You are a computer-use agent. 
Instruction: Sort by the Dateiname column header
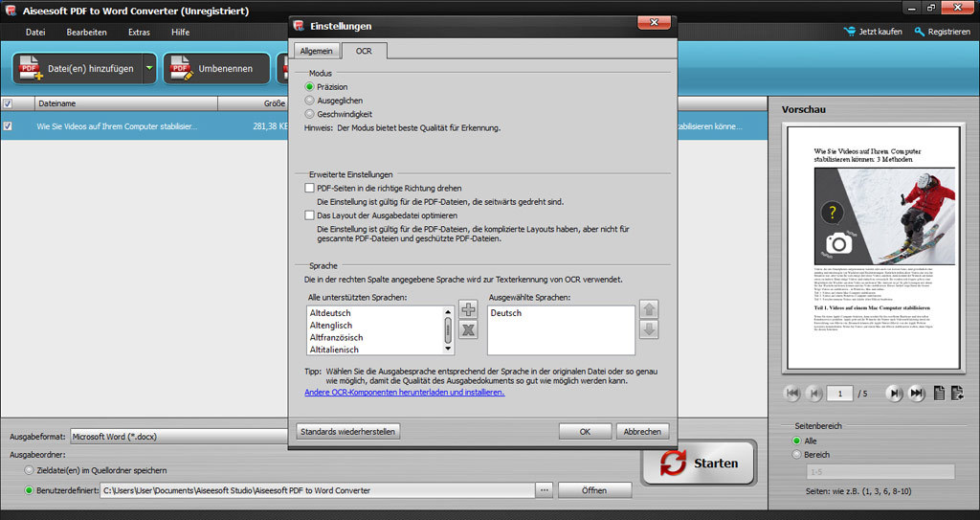pos(125,103)
